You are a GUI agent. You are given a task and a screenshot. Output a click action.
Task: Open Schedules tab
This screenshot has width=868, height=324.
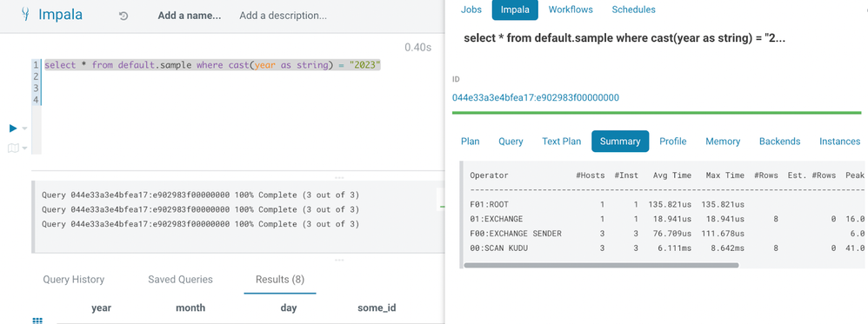[633, 10]
